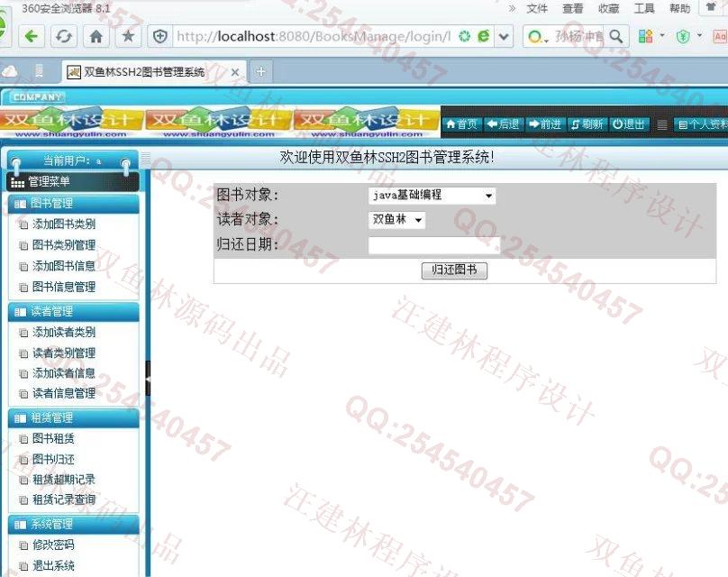
Task: Open the 收藏 menu
Action: pos(608,8)
